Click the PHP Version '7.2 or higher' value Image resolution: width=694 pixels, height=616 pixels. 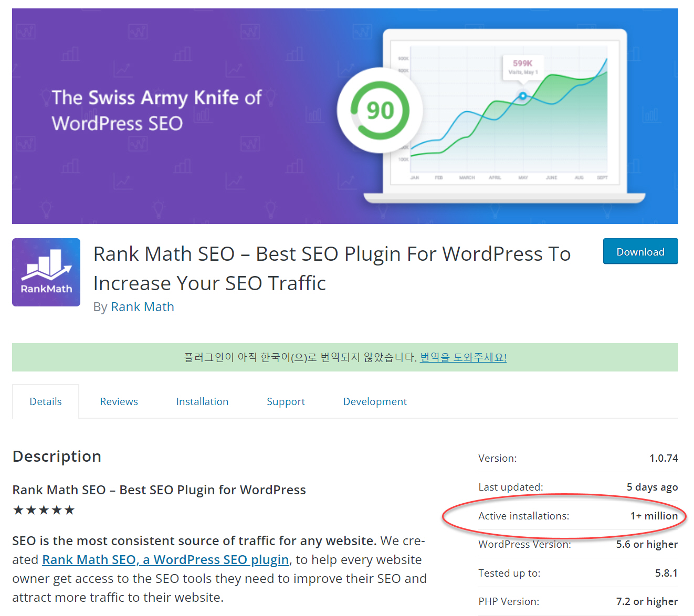click(647, 601)
